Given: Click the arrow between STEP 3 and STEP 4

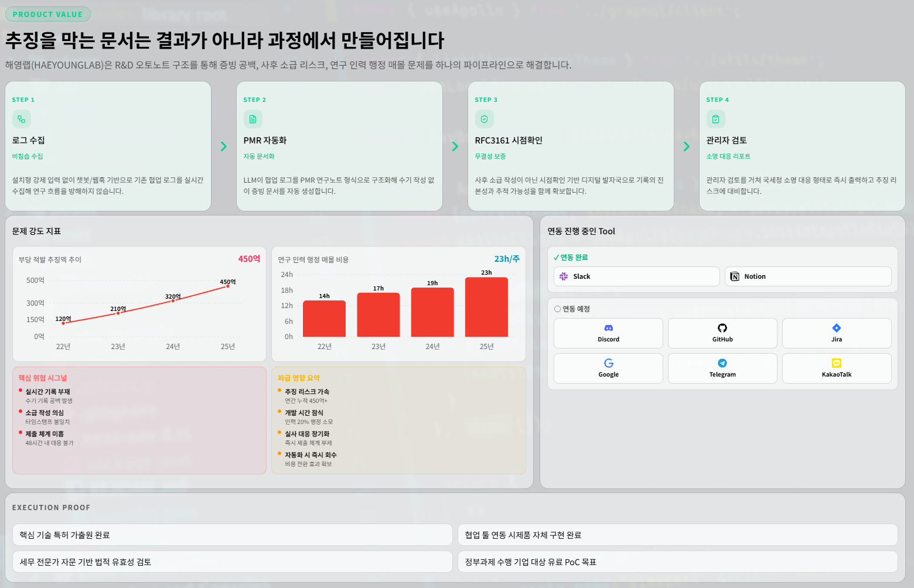Looking at the screenshot, I should pyautogui.click(x=687, y=146).
